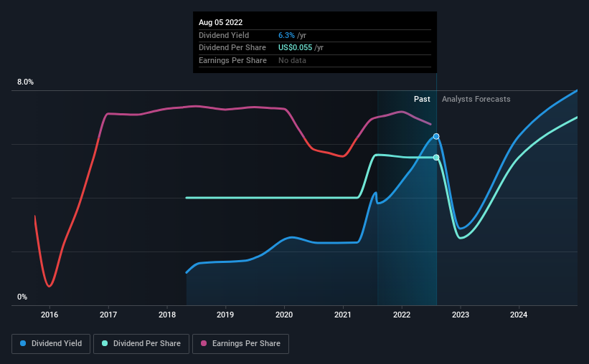This screenshot has height=364, width=589.
Task: Click the 6.3% yield value in the tooltip
Action: 286,35
